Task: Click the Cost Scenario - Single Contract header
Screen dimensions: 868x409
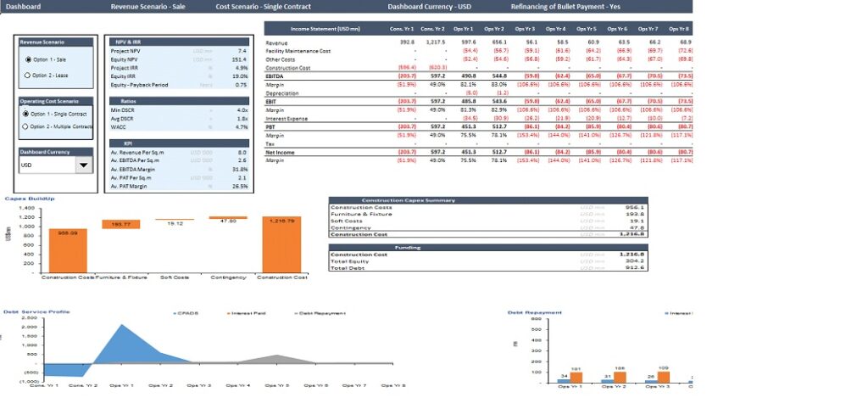Action: (264, 7)
